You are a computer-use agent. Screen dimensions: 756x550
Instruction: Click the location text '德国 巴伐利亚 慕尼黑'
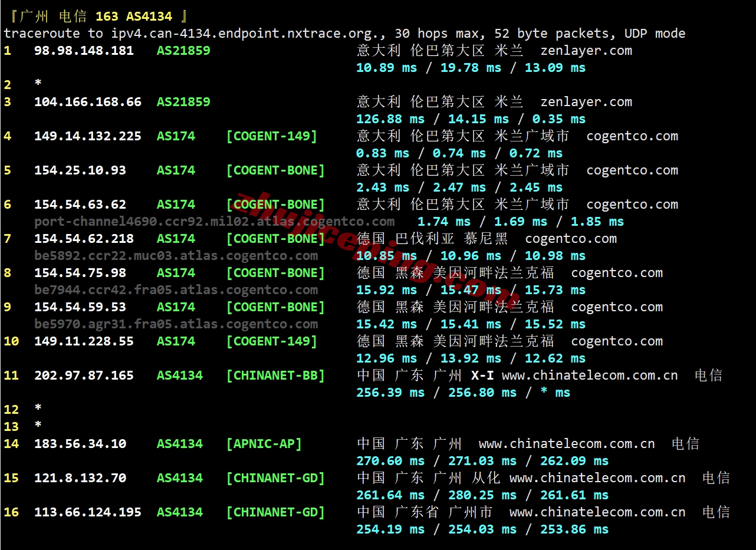pyautogui.click(x=432, y=239)
